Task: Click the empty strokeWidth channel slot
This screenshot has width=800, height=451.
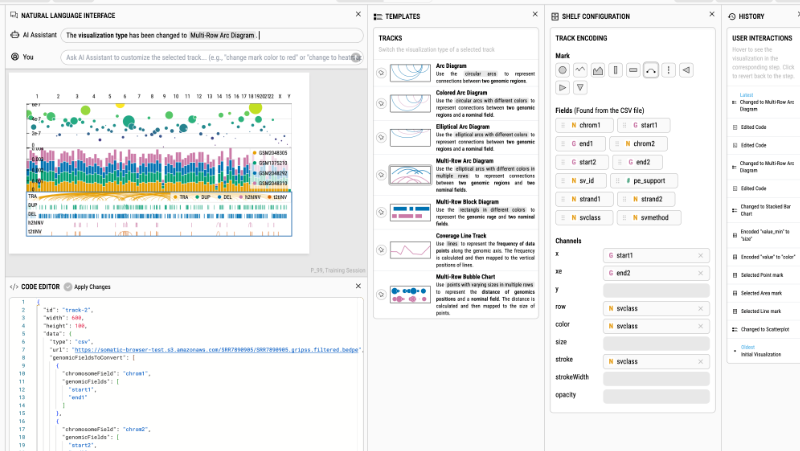Action: 656,379
